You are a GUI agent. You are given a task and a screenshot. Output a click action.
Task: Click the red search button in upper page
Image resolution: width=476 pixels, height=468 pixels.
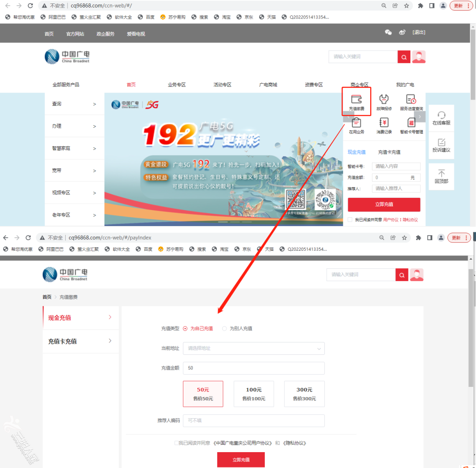point(404,57)
